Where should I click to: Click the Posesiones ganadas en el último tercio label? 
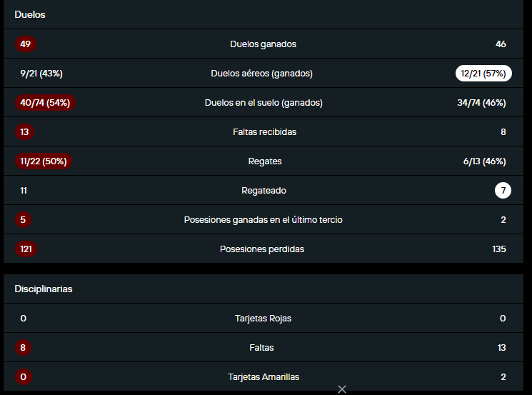(x=264, y=220)
